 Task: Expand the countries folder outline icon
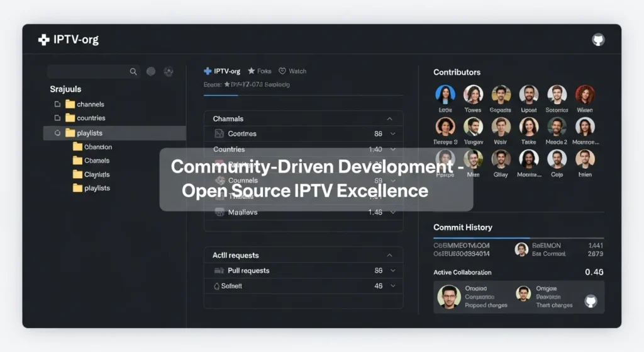57,118
